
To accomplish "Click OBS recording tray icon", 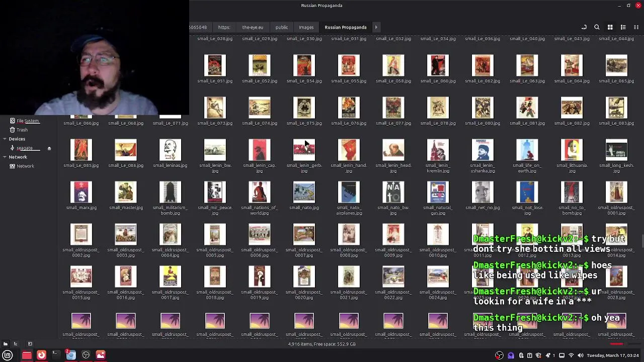I will pos(499,355).
